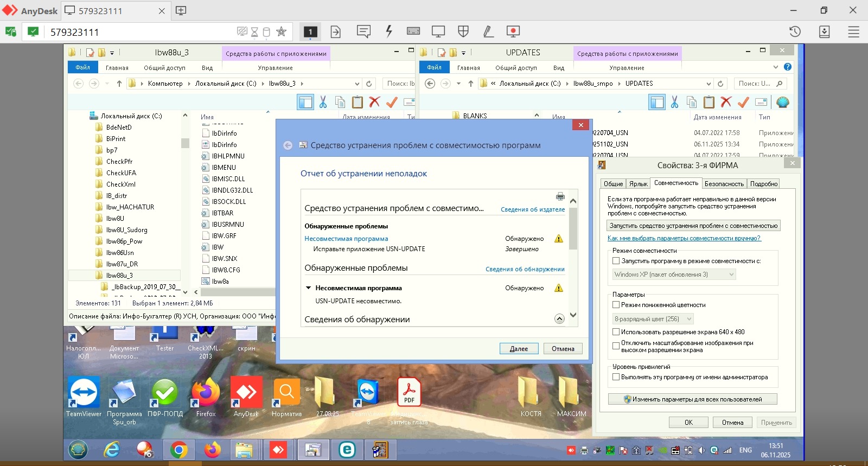Start session recording with the record icon
Image resolution: width=868 pixels, height=466 pixels.
513,32
